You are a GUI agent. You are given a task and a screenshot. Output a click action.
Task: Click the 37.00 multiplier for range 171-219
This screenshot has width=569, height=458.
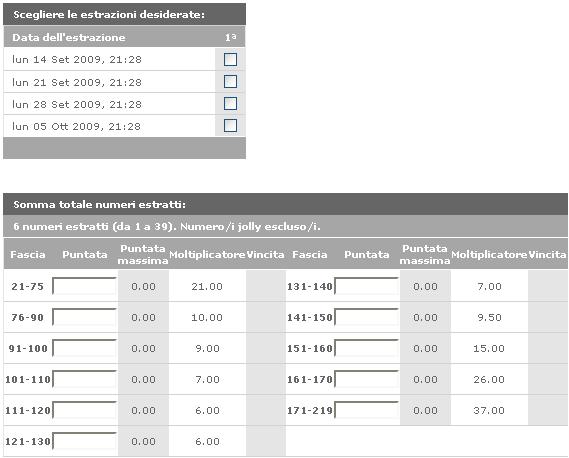pos(489,410)
